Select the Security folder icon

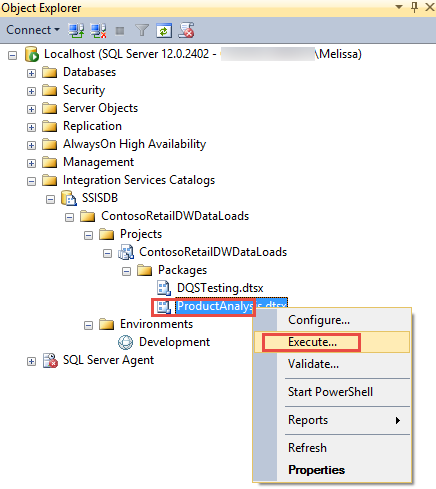point(50,90)
